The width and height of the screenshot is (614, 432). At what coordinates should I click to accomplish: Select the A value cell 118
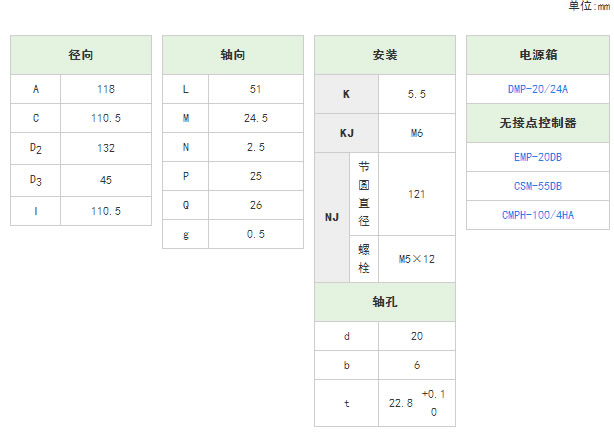(x=106, y=89)
